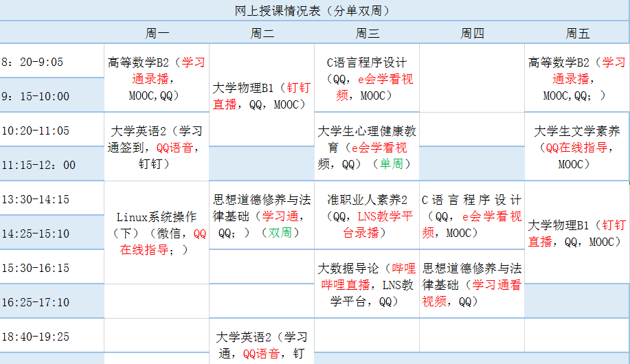
Task: Select the 13:30-14:15 time cell
Action: point(52,199)
